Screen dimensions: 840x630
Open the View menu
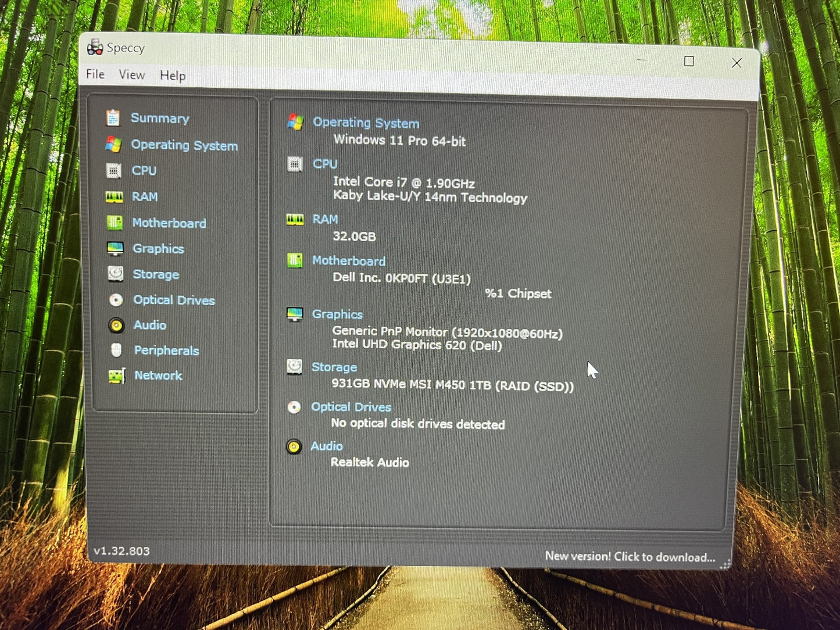[x=132, y=74]
